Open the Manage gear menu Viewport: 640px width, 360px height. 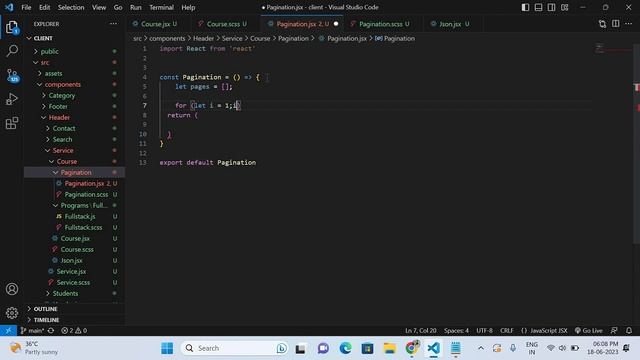(x=12, y=313)
